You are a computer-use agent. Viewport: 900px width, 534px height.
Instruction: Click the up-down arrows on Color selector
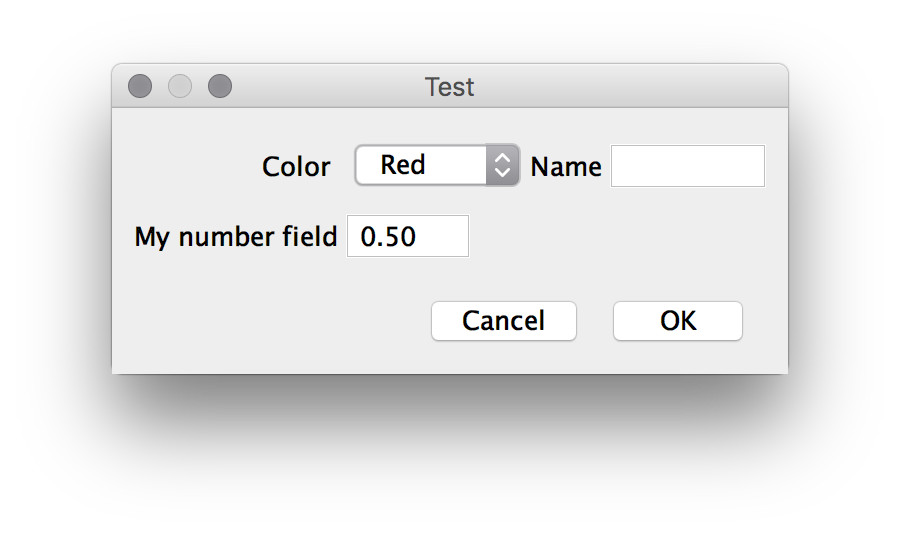click(x=503, y=165)
